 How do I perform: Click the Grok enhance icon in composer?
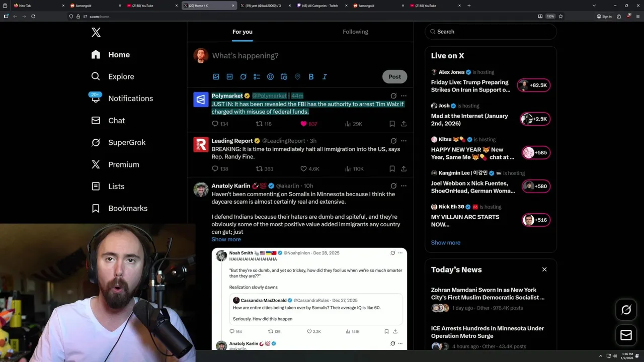243,77
